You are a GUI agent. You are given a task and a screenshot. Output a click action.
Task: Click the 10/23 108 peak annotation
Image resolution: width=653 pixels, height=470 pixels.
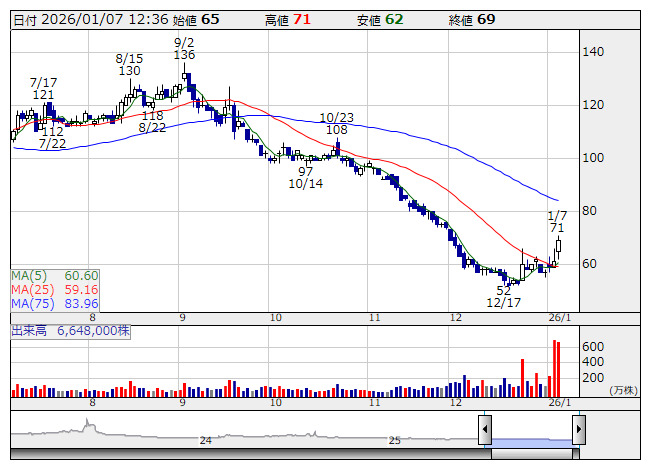[x=337, y=123]
